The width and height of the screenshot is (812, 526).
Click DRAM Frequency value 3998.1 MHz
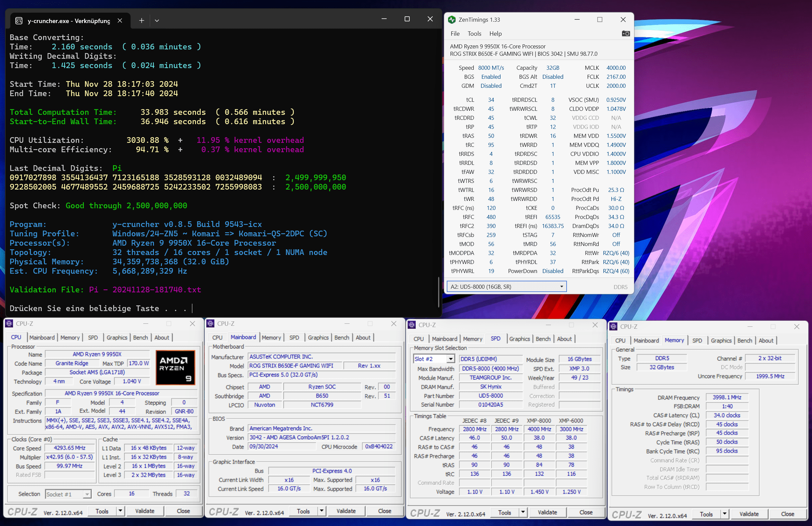[727, 398]
